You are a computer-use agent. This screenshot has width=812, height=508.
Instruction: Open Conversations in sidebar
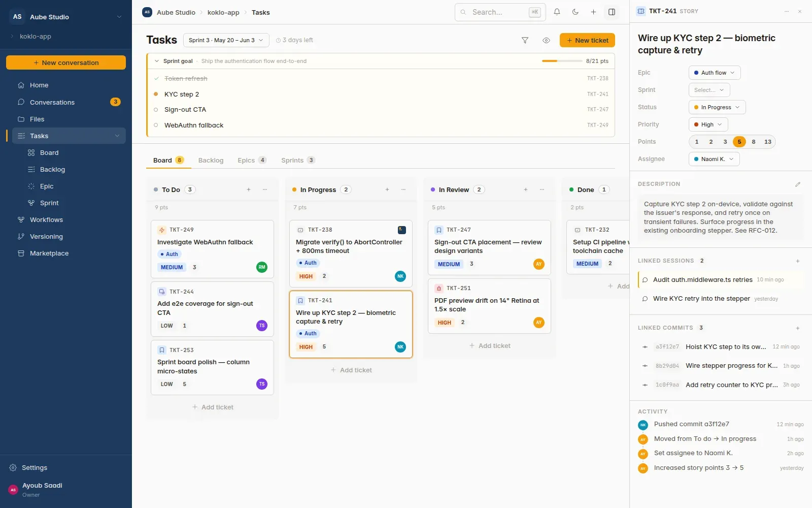(69, 102)
